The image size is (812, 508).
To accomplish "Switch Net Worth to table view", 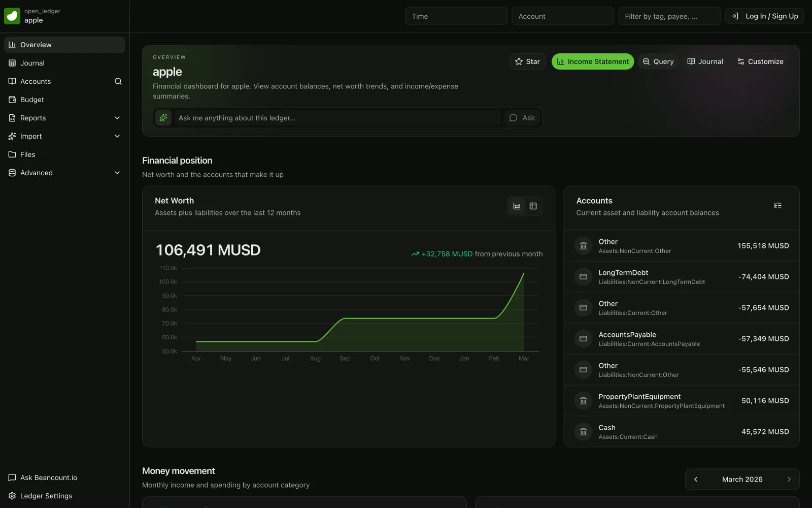I will point(533,206).
